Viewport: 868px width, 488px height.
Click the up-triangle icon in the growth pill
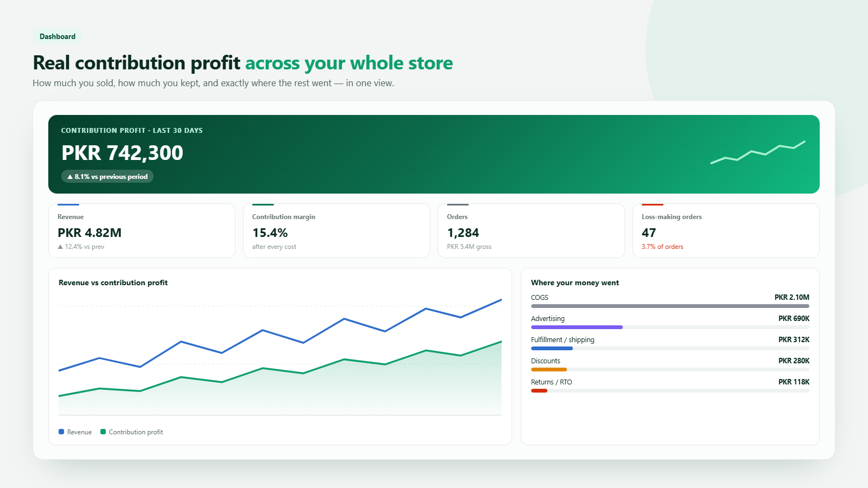coord(70,177)
